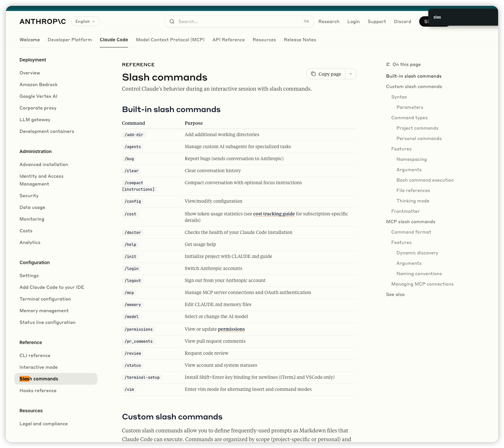Image resolution: width=504 pixels, height=448 pixels.
Task: Jump to Built-in slash commands section
Action: tap(414, 76)
